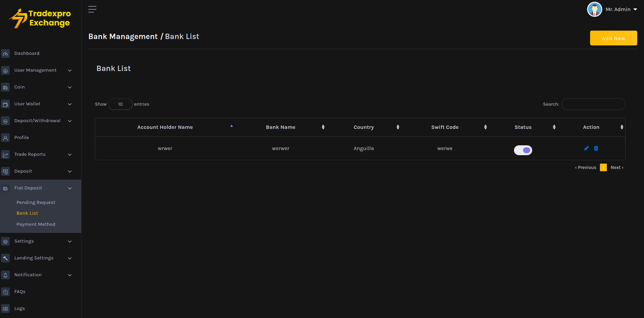Click the Logs sidebar icon
This screenshot has width=644, height=318.
point(5,309)
